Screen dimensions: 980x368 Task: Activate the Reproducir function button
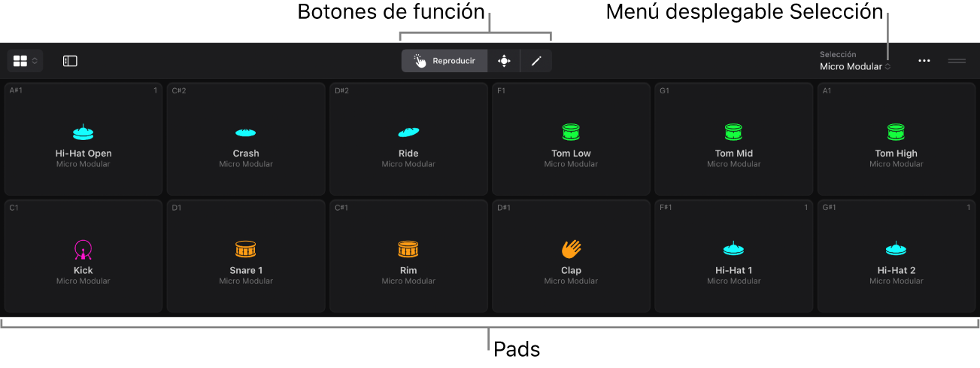[x=444, y=61]
